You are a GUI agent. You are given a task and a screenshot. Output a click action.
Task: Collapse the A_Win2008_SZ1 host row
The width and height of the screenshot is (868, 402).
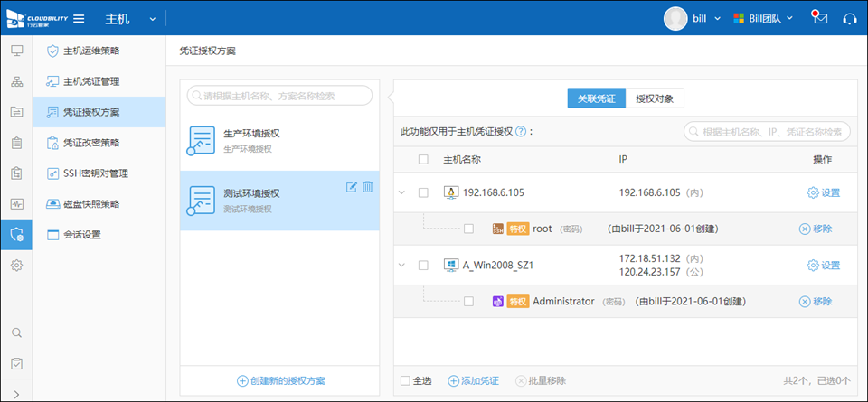coord(402,265)
